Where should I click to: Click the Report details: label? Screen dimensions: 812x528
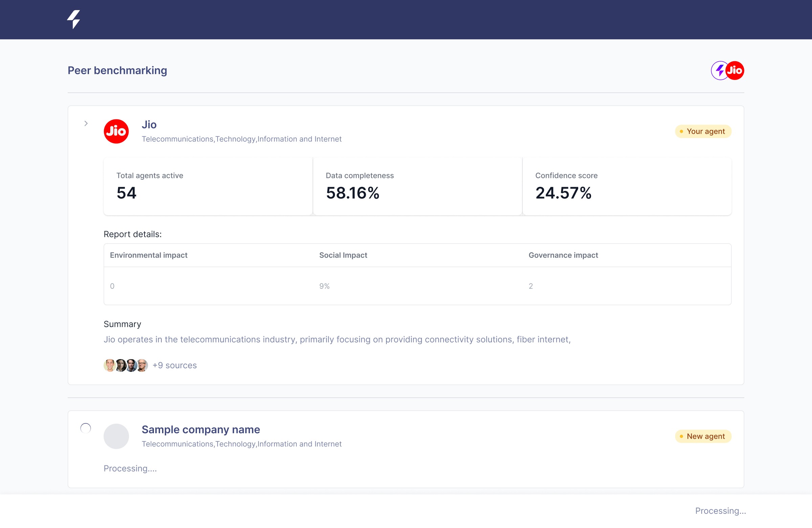132,234
